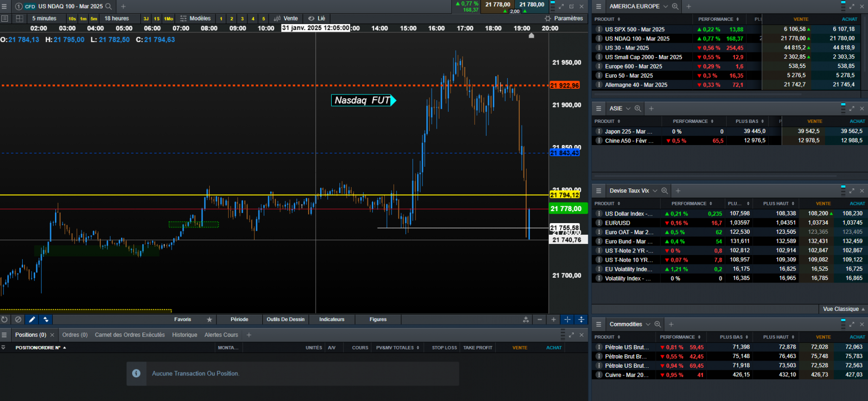Pop out the chart window
The height and width of the screenshot is (401, 868).
pos(571,6)
